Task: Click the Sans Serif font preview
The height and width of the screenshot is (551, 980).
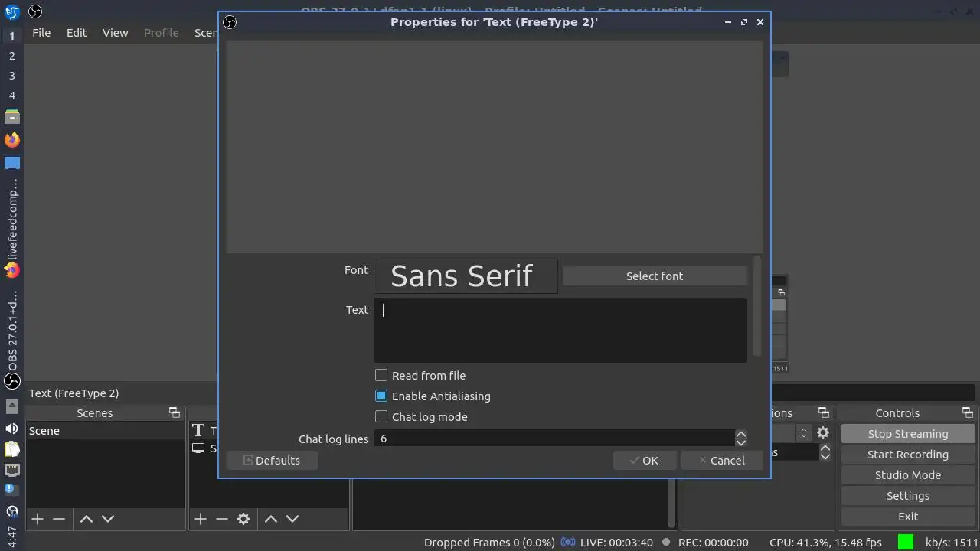Action: pos(465,275)
